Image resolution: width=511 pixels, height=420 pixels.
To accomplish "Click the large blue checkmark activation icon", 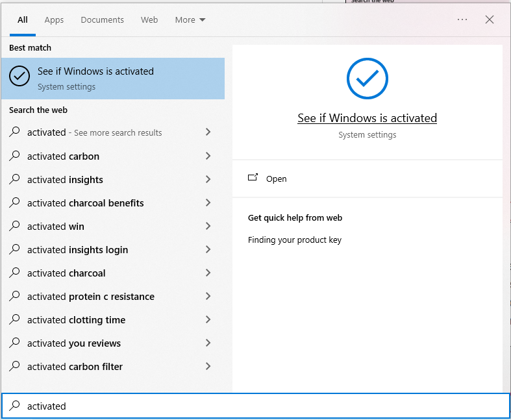I will pos(367,79).
